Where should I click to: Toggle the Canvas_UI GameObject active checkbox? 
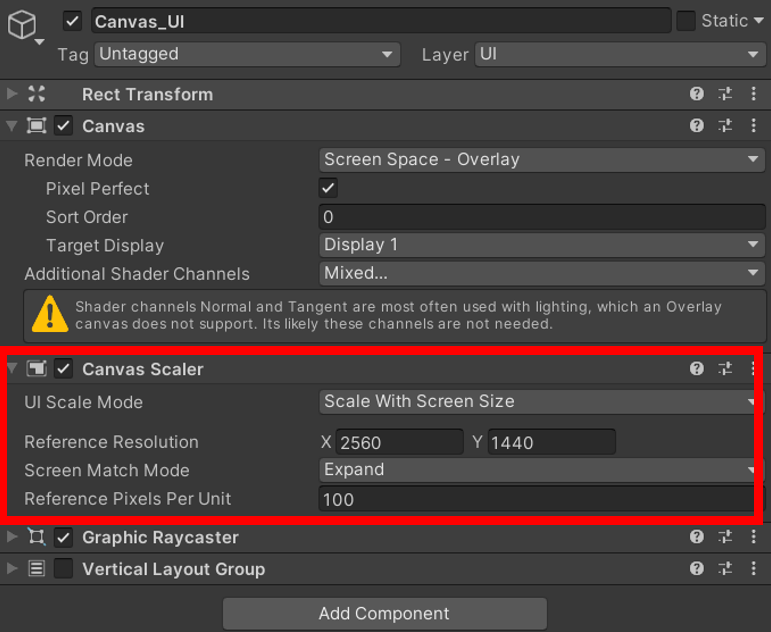72,21
